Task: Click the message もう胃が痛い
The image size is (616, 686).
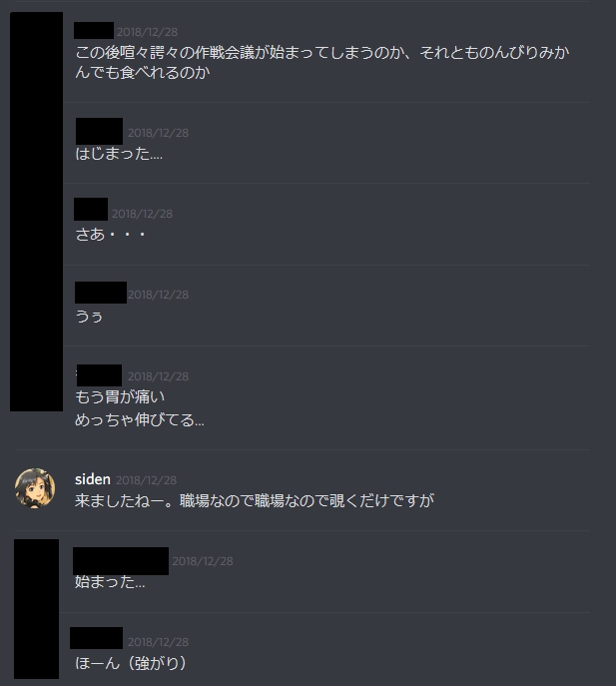Action: pos(120,396)
